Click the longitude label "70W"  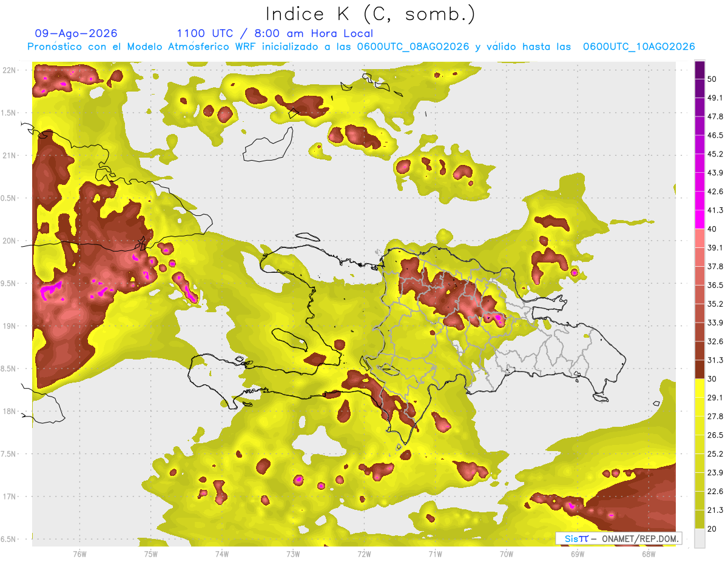(507, 554)
